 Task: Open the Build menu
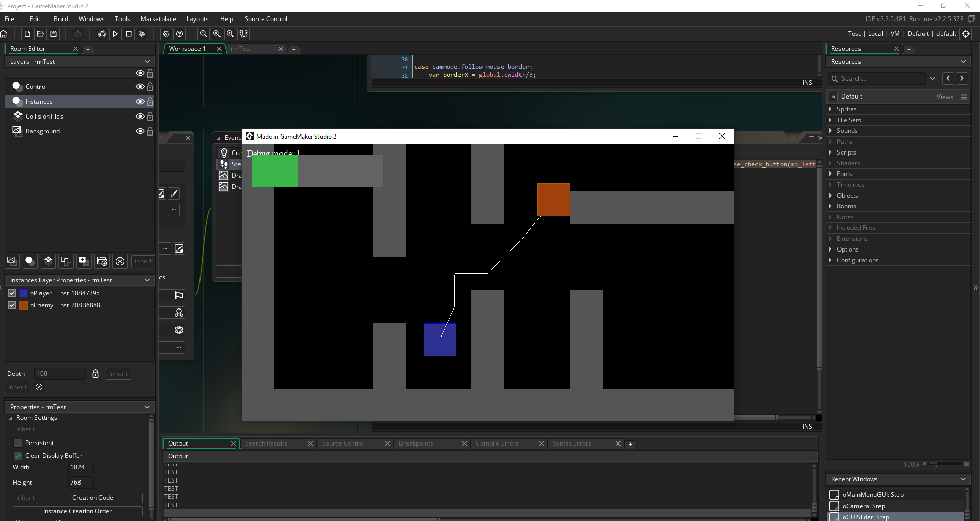61,19
